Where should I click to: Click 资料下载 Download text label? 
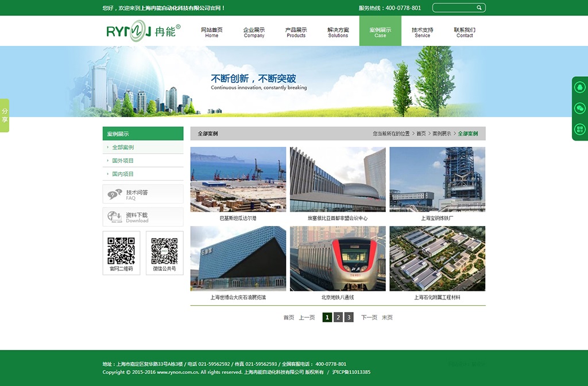click(137, 217)
